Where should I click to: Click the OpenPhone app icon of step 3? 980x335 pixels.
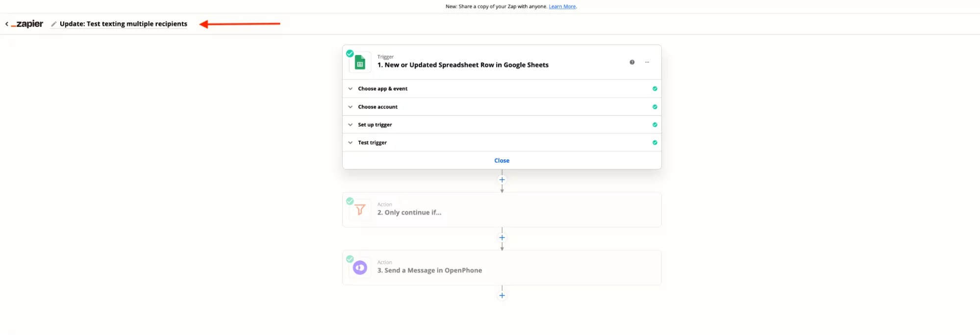360,268
